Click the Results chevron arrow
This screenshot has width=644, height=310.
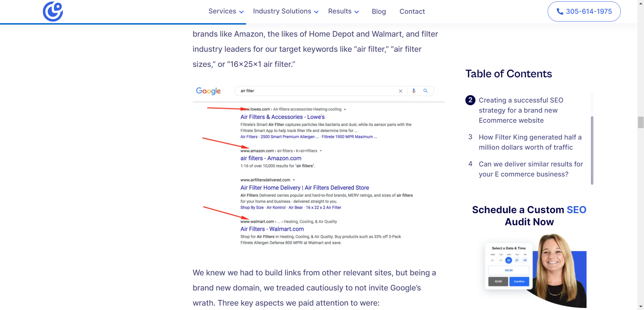click(x=357, y=12)
